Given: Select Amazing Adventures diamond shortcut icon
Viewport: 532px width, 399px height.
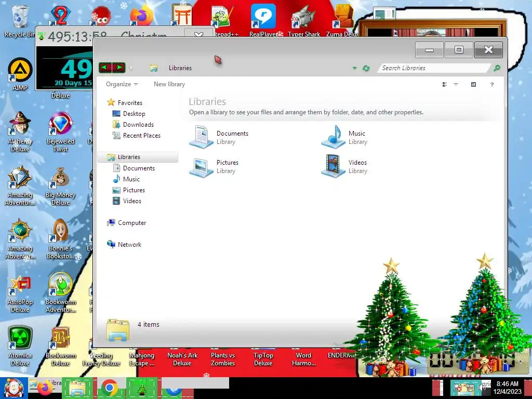Looking at the screenshot, I should [x=20, y=177].
